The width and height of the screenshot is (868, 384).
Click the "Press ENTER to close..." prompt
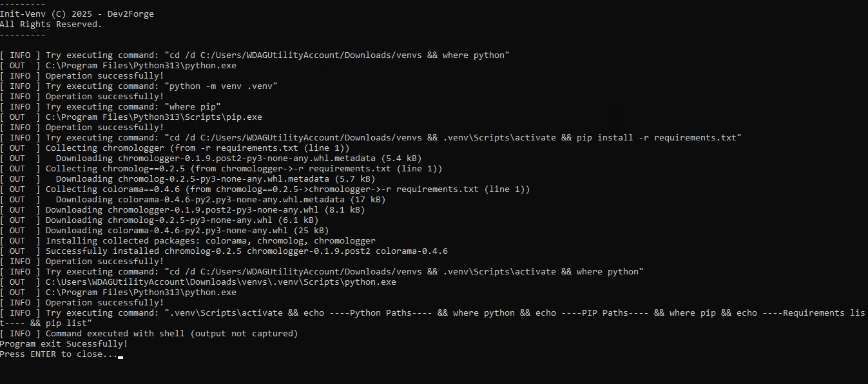click(x=59, y=354)
